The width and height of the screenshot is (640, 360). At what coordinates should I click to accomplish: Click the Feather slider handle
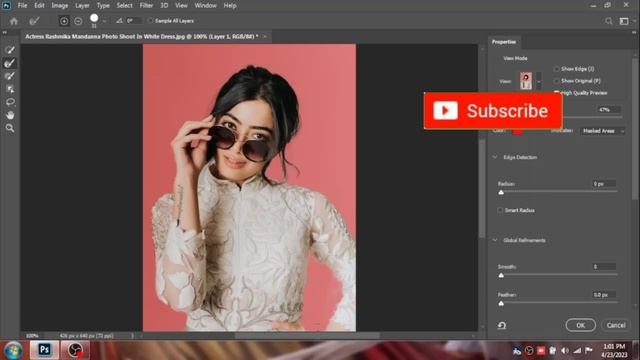click(501, 304)
